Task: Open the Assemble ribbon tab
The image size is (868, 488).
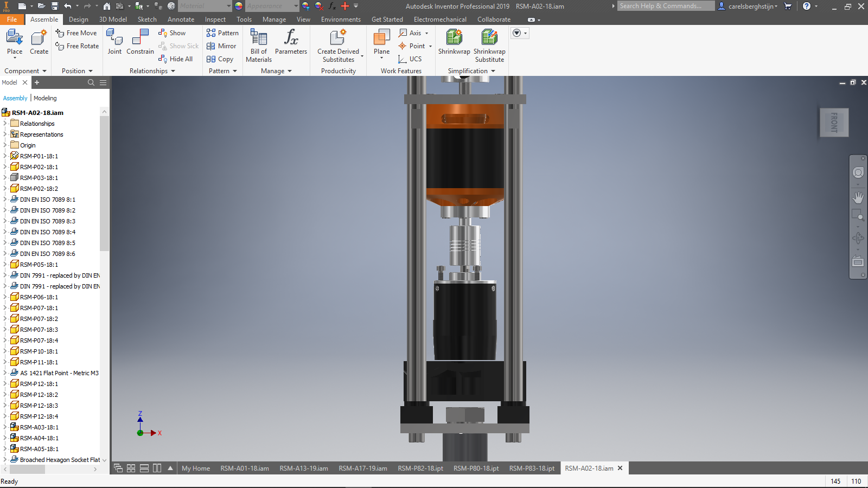Action: pos(44,20)
